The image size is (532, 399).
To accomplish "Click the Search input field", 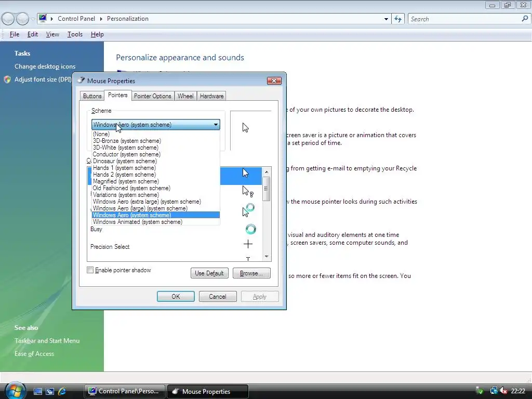I will tap(464, 19).
